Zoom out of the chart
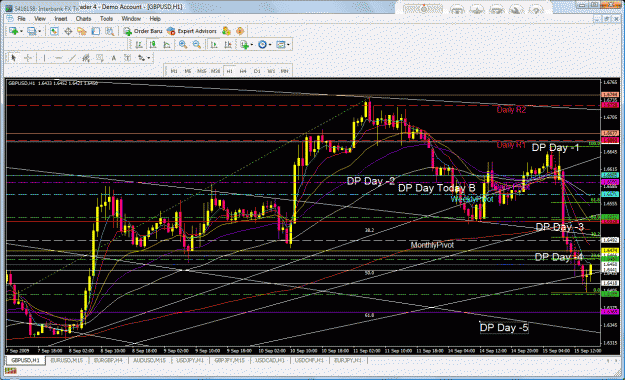 (197, 45)
